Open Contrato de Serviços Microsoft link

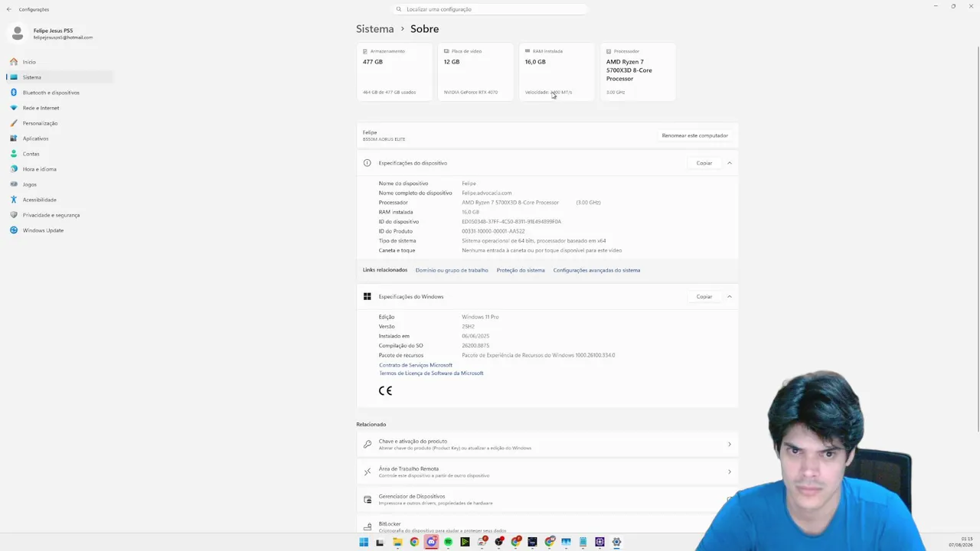pyautogui.click(x=416, y=365)
